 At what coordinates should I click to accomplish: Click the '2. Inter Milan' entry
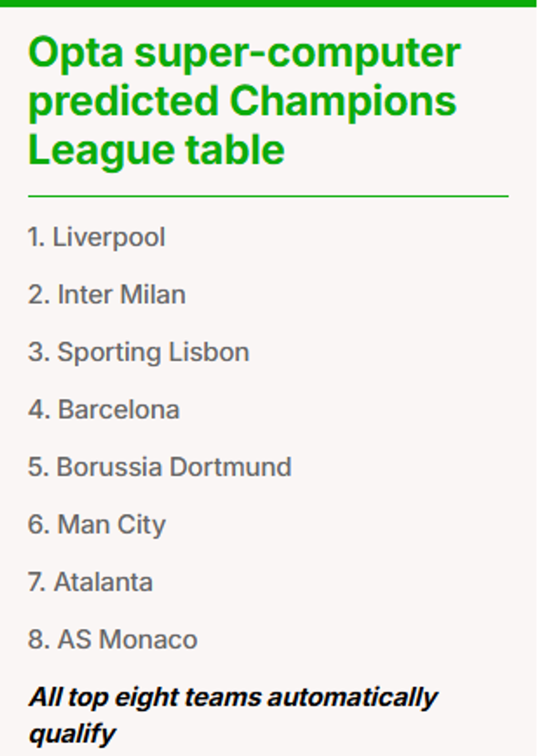107,294
